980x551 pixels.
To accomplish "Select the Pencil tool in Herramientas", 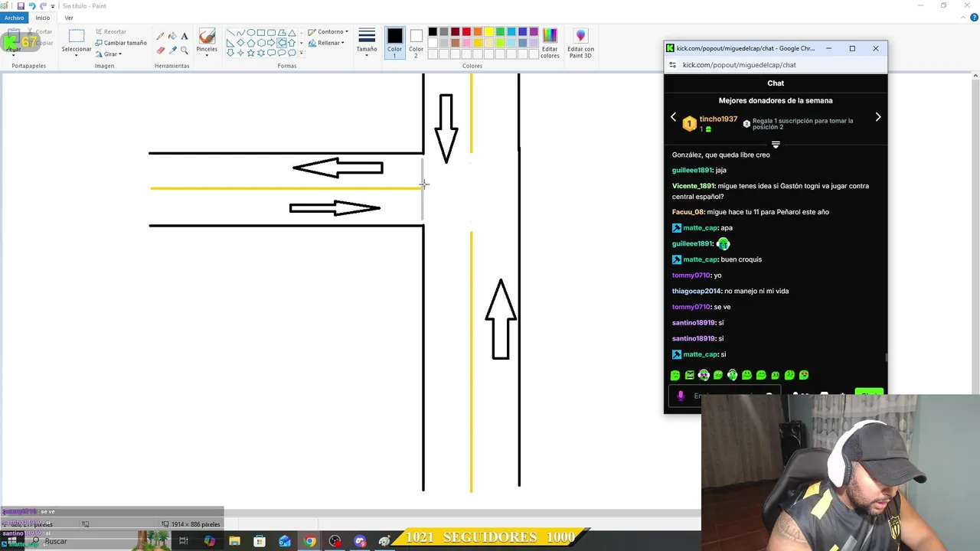I will [160, 36].
